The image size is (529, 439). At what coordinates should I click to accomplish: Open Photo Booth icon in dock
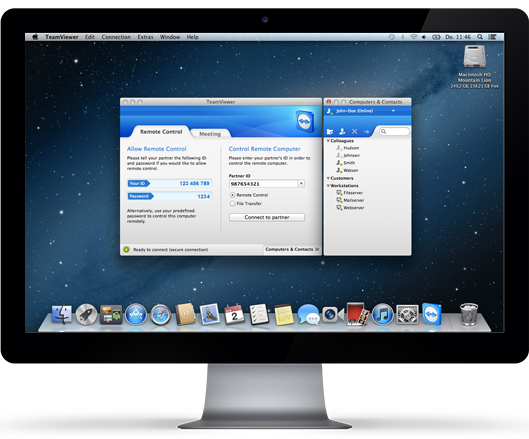click(358, 314)
